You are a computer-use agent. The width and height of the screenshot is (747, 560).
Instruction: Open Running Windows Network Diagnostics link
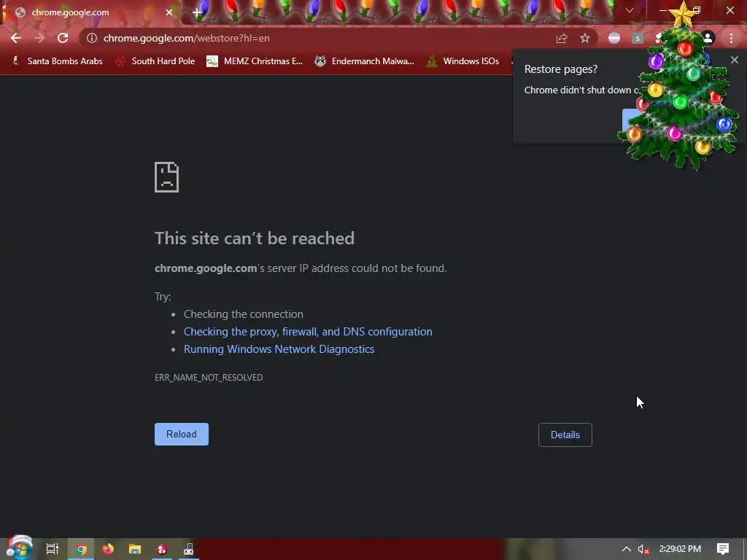pyautogui.click(x=279, y=349)
